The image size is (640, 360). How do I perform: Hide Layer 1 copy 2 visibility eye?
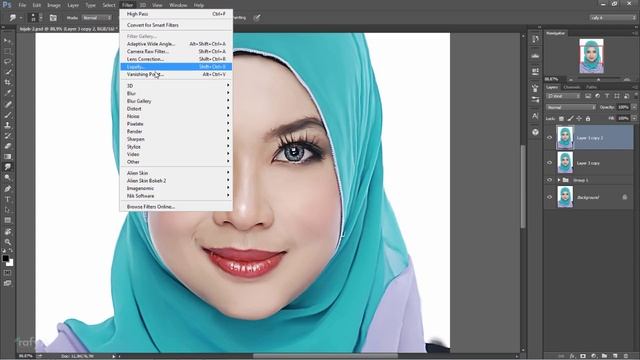[549, 138]
